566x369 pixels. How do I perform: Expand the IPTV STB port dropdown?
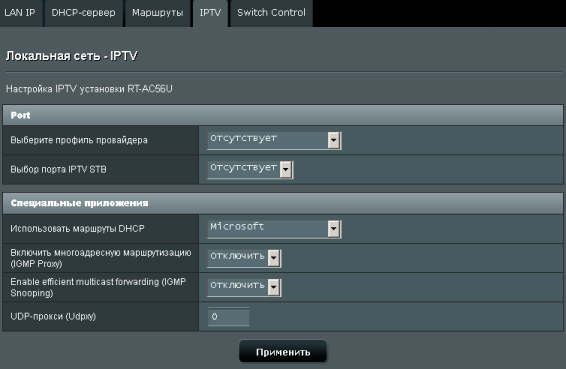250,169
